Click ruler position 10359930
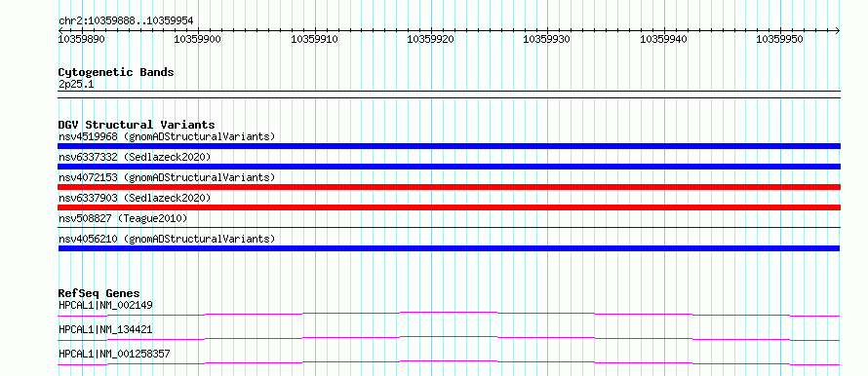868x376 pixels. [547, 39]
